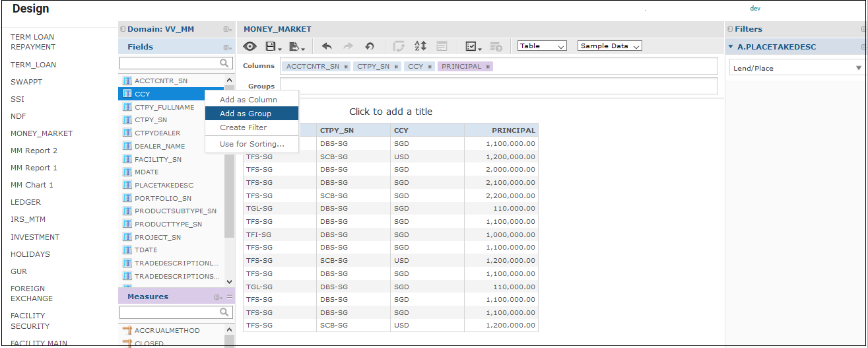
Task: Click inside the Groups drop field
Action: (498, 86)
